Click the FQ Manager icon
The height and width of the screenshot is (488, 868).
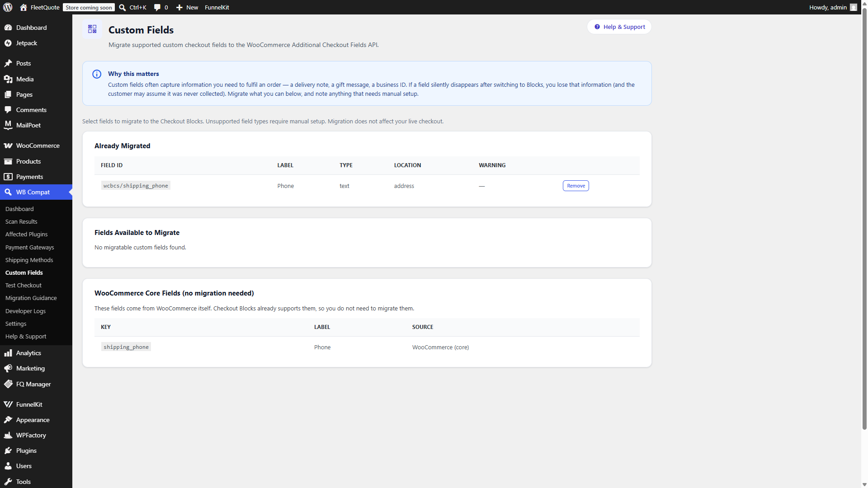pyautogui.click(x=8, y=384)
